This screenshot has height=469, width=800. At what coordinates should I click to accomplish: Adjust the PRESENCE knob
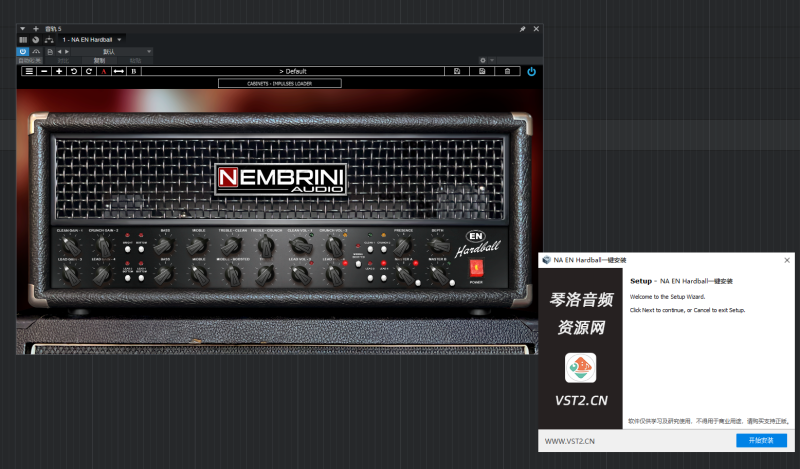[404, 243]
